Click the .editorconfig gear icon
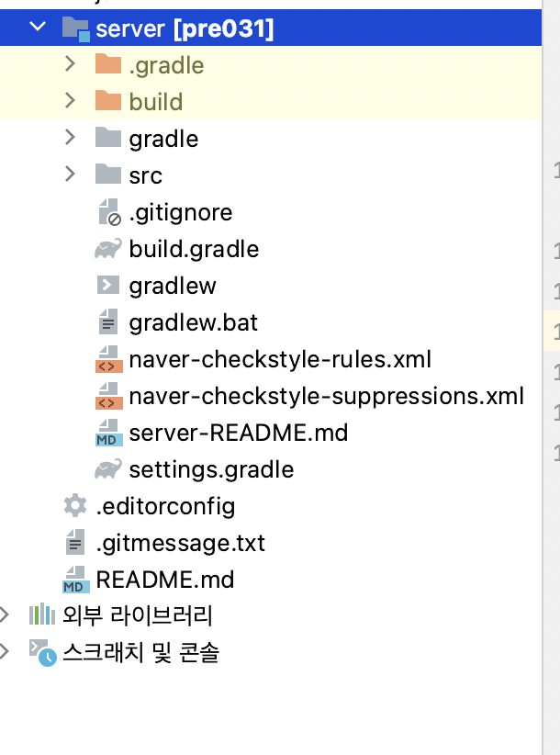The image size is (560, 755). [75, 505]
